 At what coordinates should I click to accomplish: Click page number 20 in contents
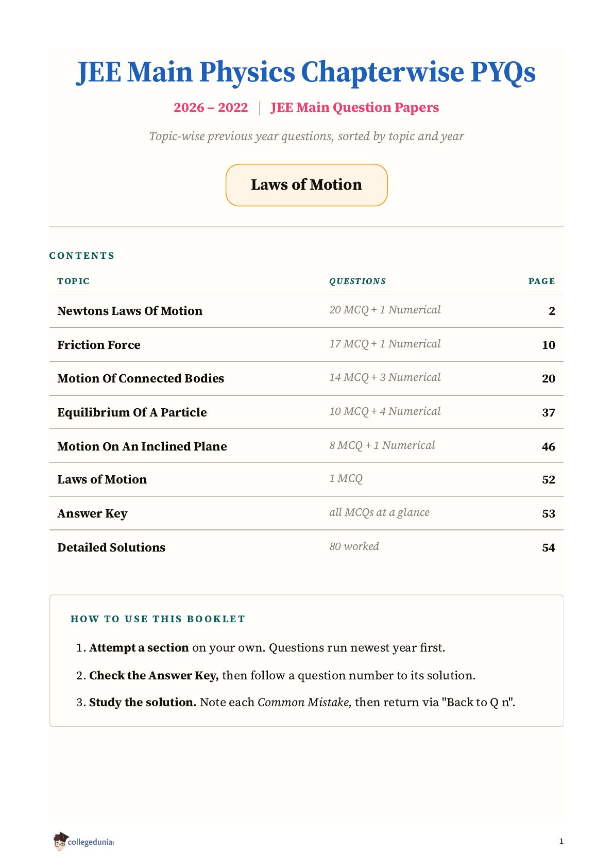549,378
